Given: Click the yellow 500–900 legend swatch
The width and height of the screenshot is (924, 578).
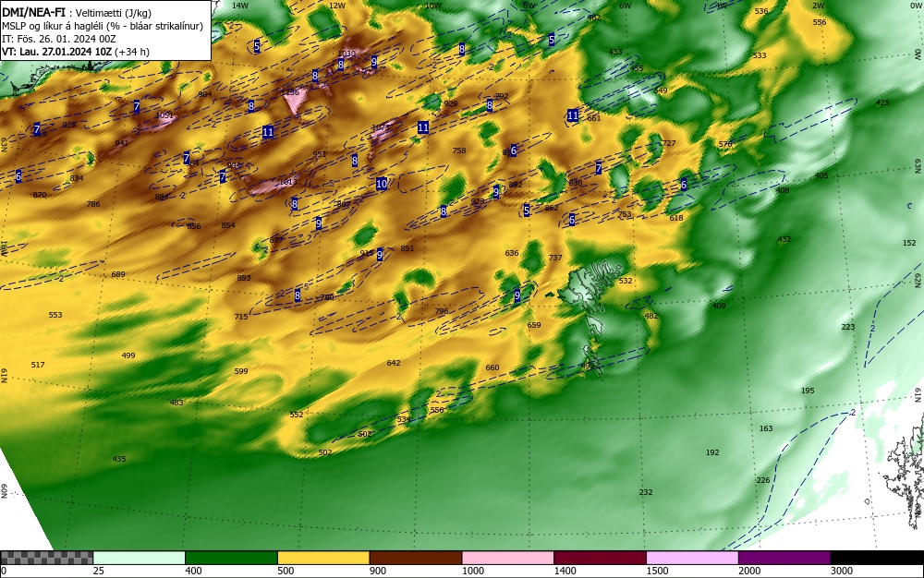Looking at the screenshot, I should [322, 558].
